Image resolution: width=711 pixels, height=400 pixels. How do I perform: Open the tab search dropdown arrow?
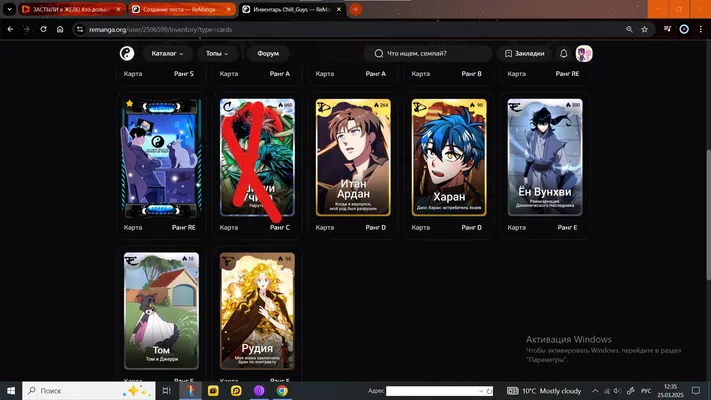[x=9, y=9]
